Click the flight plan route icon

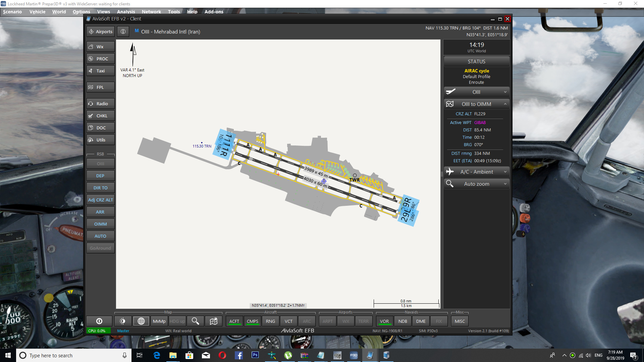[450, 104]
